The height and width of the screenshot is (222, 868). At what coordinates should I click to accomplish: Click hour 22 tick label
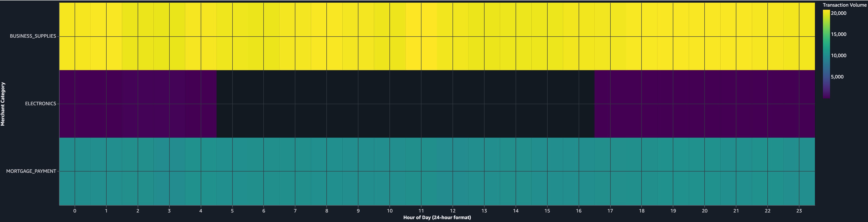coord(768,211)
